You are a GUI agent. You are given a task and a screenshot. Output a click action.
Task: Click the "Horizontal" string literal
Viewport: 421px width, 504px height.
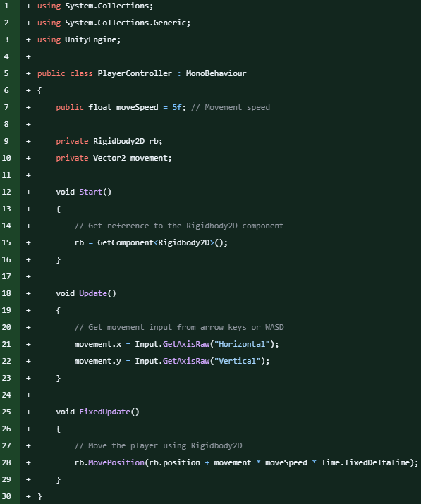(242, 344)
